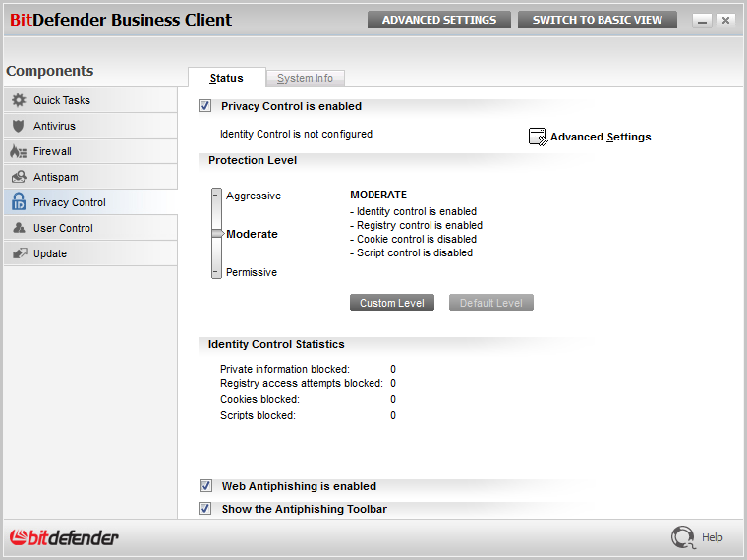Open the Quick Tasks component
The image size is (747, 560).
coord(90,100)
